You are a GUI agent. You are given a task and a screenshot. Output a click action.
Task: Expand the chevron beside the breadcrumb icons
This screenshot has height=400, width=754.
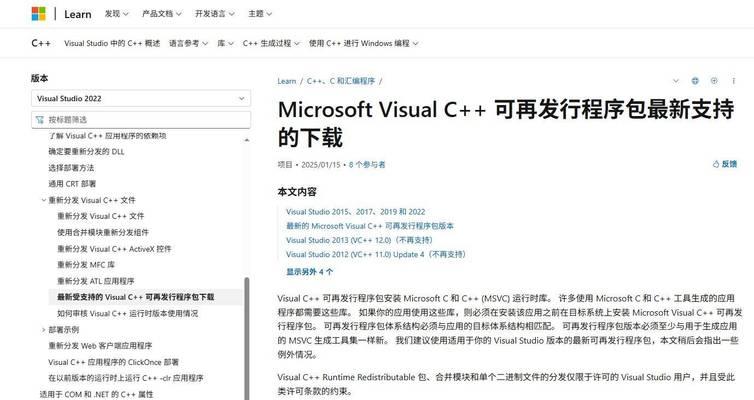(x=676, y=81)
